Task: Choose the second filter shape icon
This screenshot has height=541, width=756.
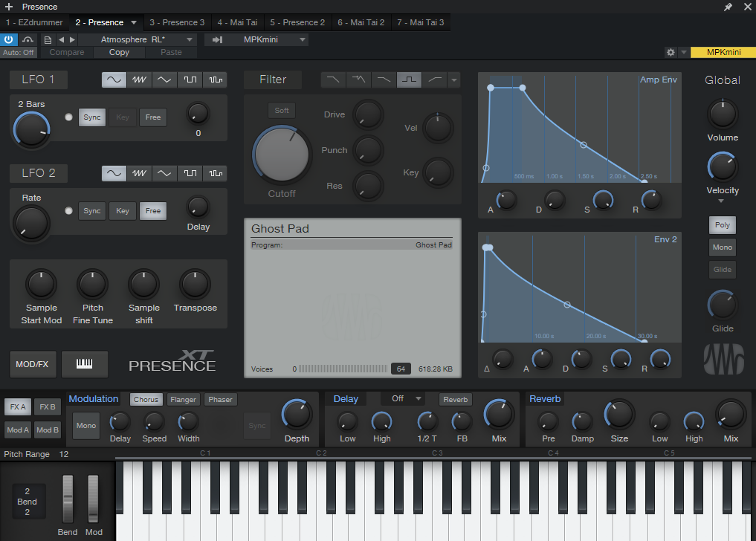Action: click(358, 80)
